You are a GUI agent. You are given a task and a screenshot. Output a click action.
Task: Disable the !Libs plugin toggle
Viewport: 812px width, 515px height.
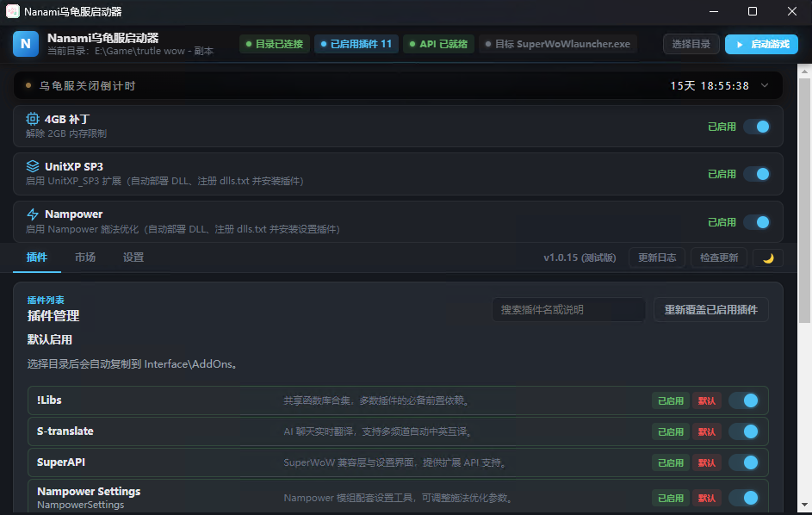744,400
